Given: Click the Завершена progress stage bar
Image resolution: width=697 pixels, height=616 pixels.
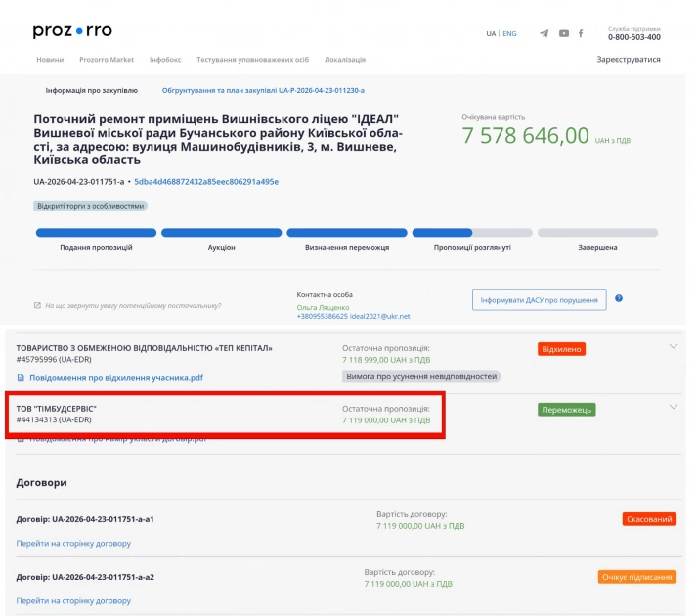Looking at the screenshot, I should [x=597, y=232].
